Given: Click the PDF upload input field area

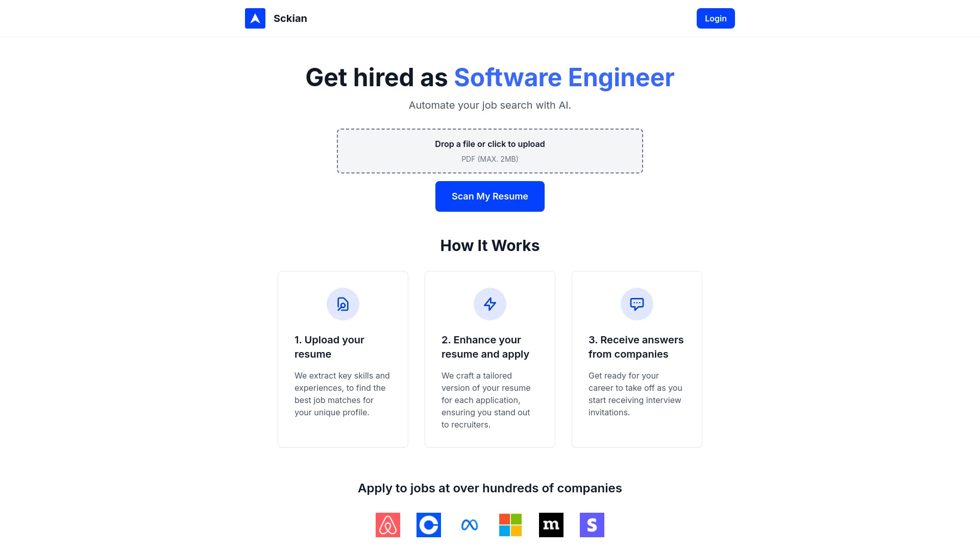Looking at the screenshot, I should pyautogui.click(x=490, y=151).
